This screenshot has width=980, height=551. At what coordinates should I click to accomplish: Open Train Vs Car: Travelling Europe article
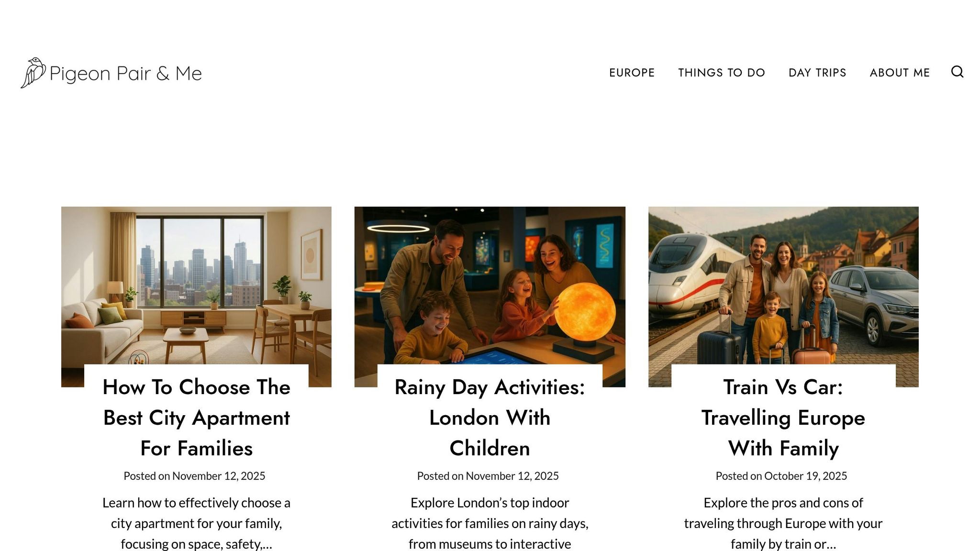click(x=783, y=418)
